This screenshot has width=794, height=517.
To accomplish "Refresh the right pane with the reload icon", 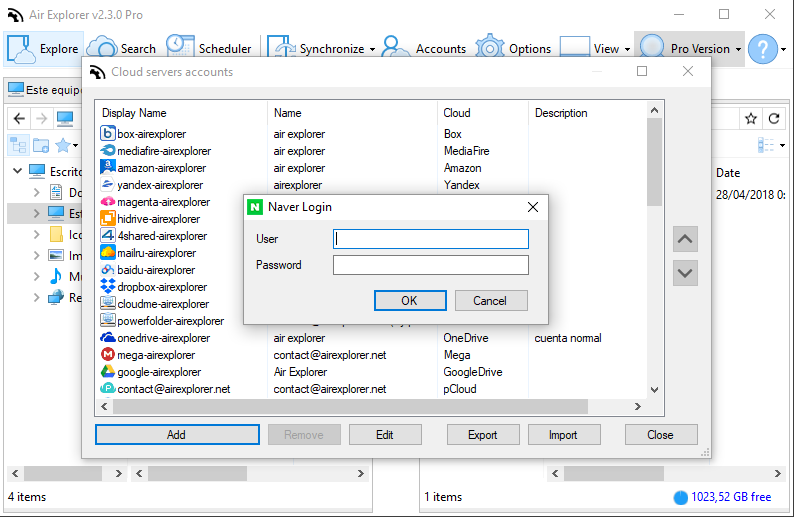I will pos(774,118).
